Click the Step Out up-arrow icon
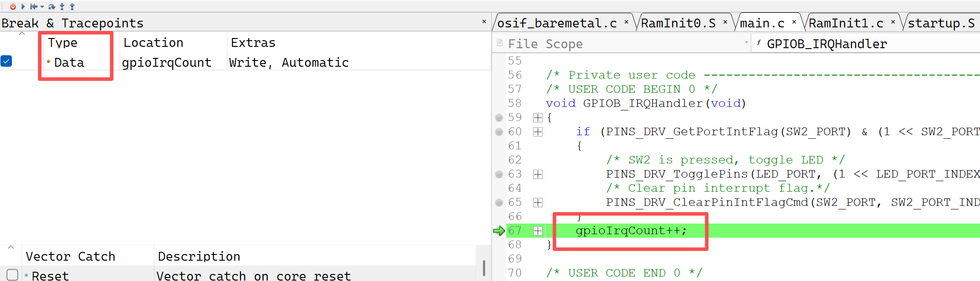Image resolution: width=980 pixels, height=281 pixels. pos(72,7)
